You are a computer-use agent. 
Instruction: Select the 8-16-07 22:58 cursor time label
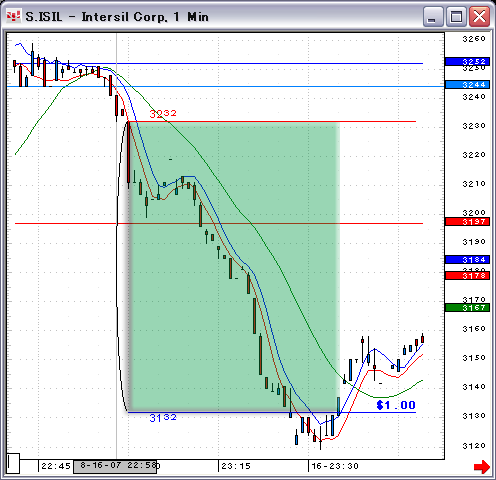[115, 466]
